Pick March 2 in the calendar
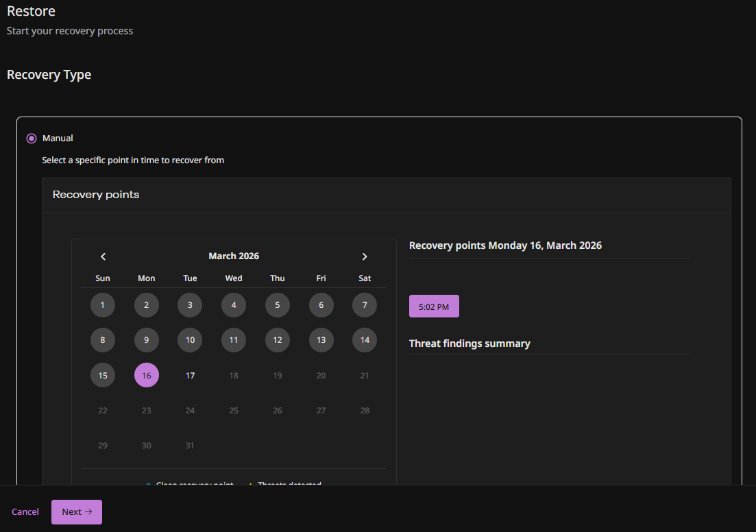Image resolution: width=756 pixels, height=532 pixels. tap(147, 305)
